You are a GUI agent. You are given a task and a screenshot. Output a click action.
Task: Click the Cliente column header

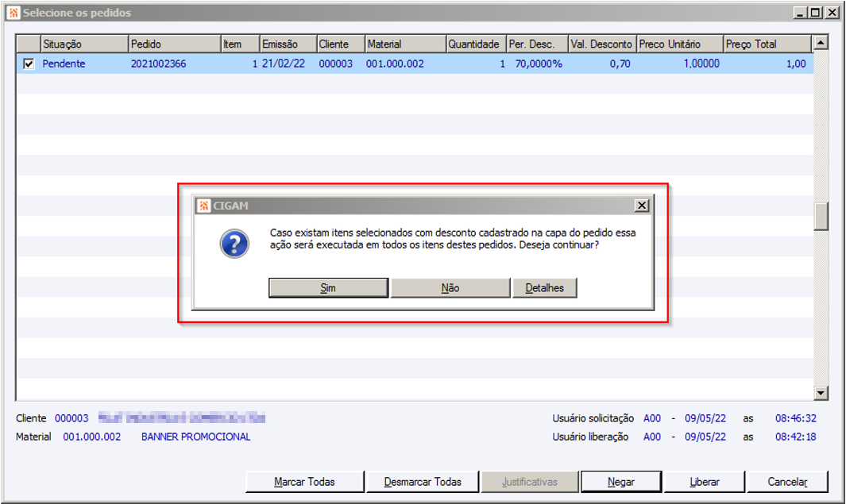pyautogui.click(x=341, y=44)
